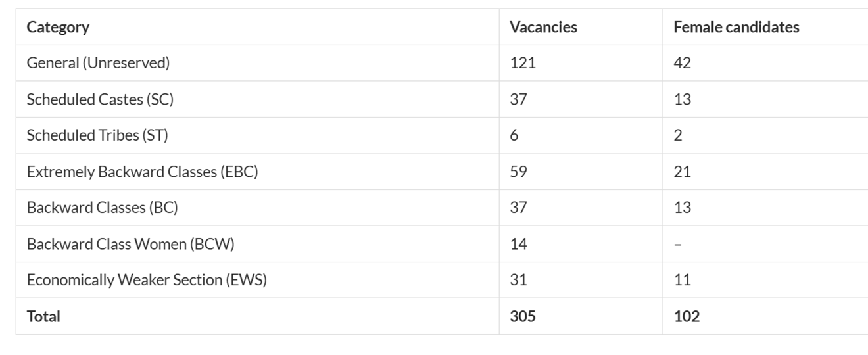Viewport: 868px width, 355px height.
Task: Select the BCW vacancies value 14
Action: [518, 244]
